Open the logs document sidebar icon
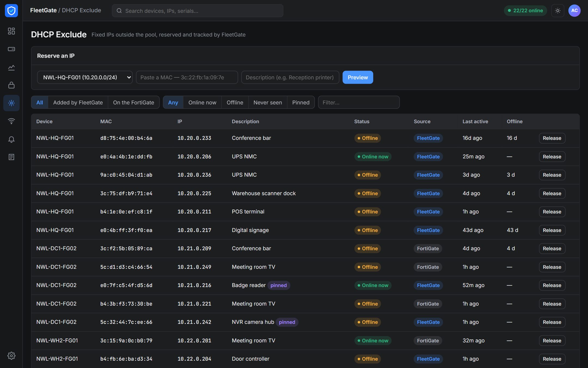 [x=11, y=157]
